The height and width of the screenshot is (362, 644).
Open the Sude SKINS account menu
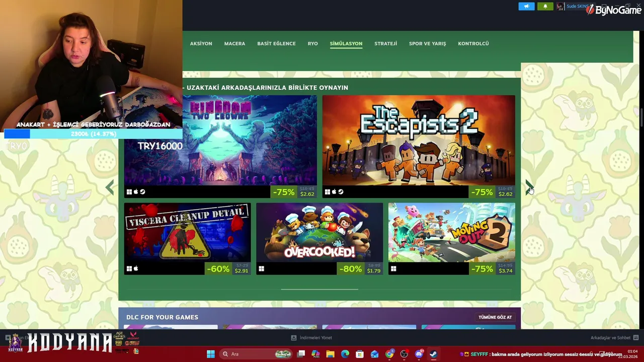coord(578,7)
